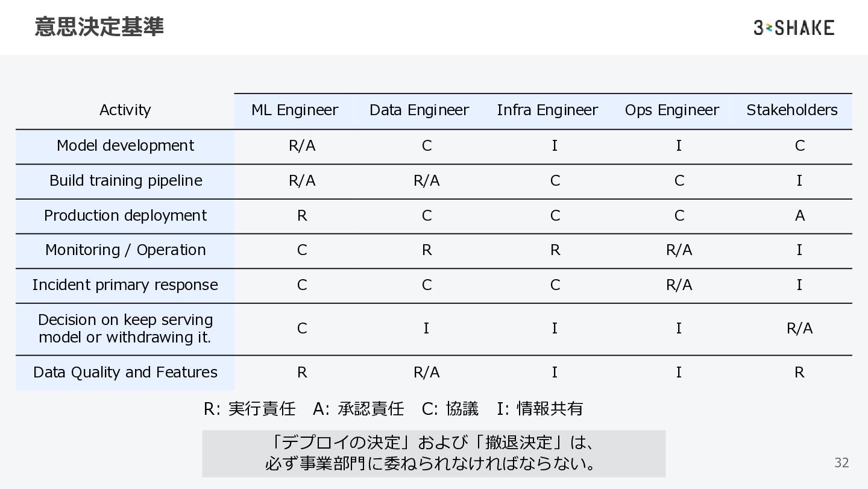
Task: Click the slide page number 32
Action: coord(841,462)
